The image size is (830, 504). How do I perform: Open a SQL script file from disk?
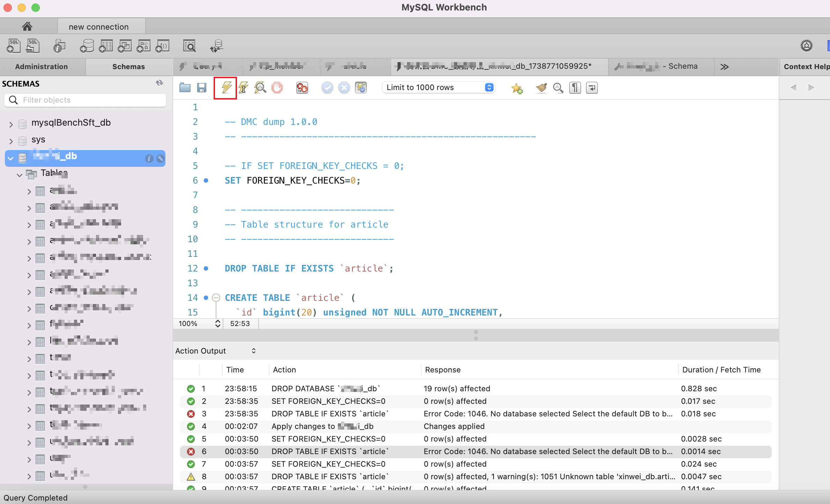click(185, 88)
